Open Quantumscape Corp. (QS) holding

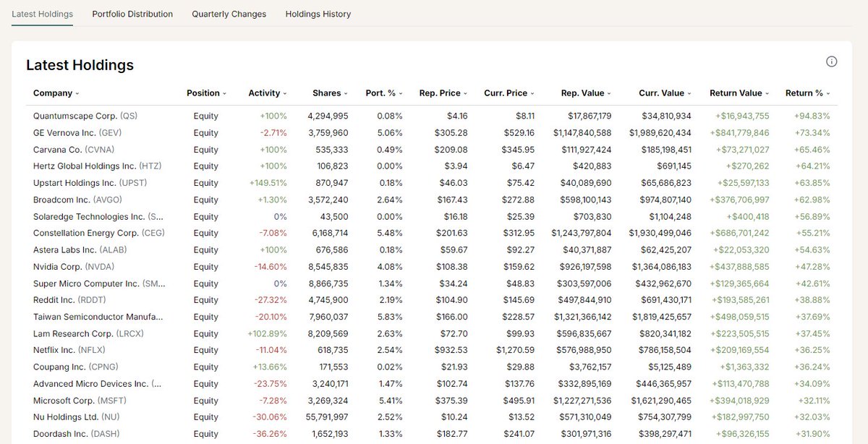pos(85,116)
